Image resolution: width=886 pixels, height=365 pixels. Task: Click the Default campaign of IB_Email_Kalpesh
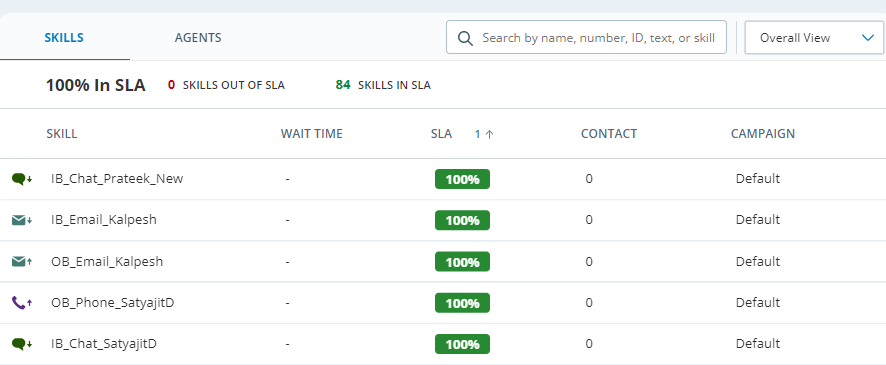[x=758, y=219]
